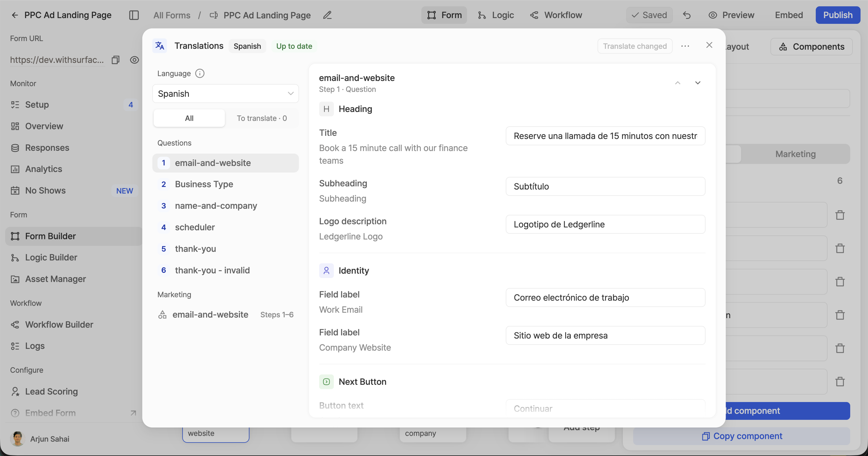
Task: Edit the Subtítulo translation field
Action: (605, 187)
